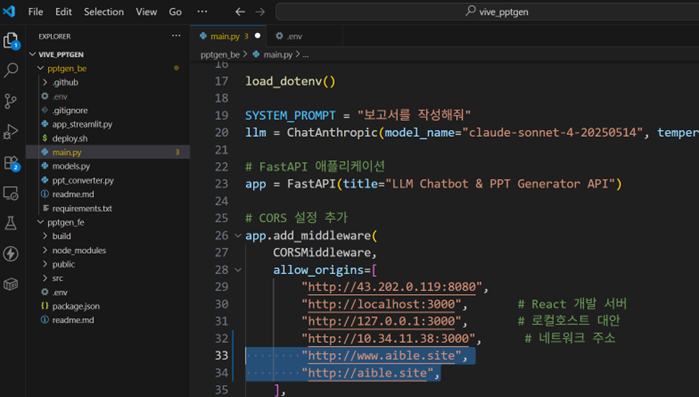Expand the src folder
The width and height of the screenshot is (699, 397).
click(45, 278)
